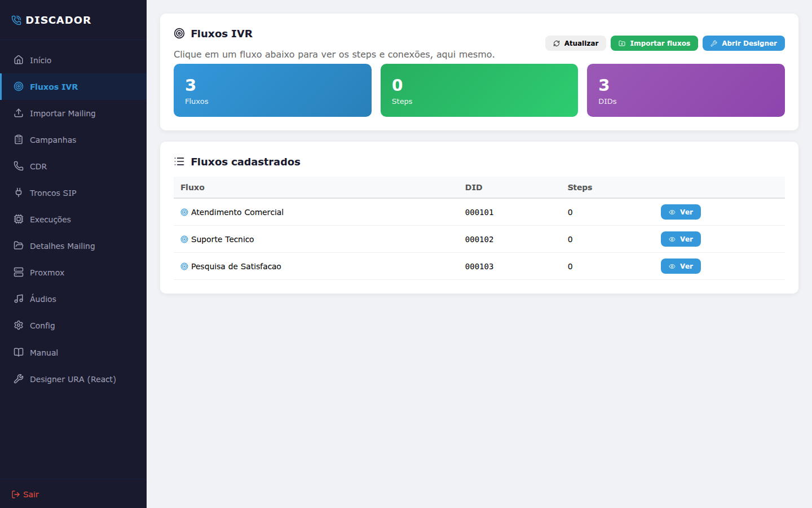Select the Pesquisa de Satisfacao flow name
Screen dimensions: 812x508
pos(236,266)
